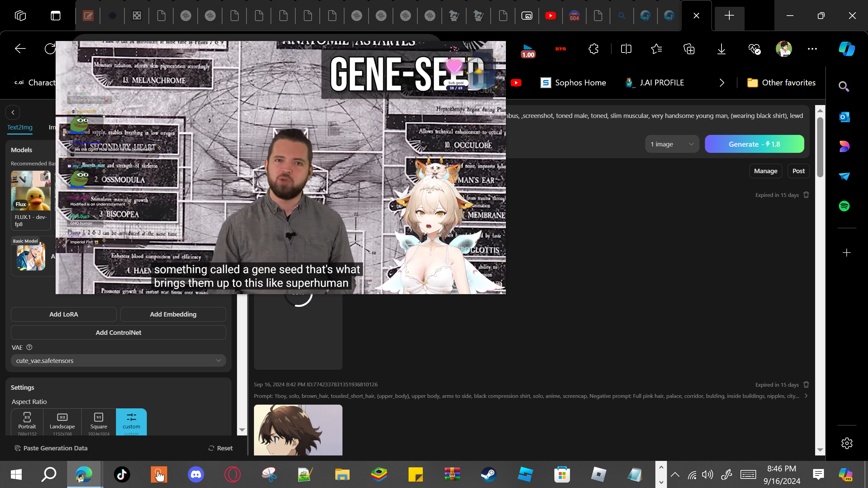The height and width of the screenshot is (488, 868).
Task: Switch to the tab with dice icon
Action: (x=137, y=16)
